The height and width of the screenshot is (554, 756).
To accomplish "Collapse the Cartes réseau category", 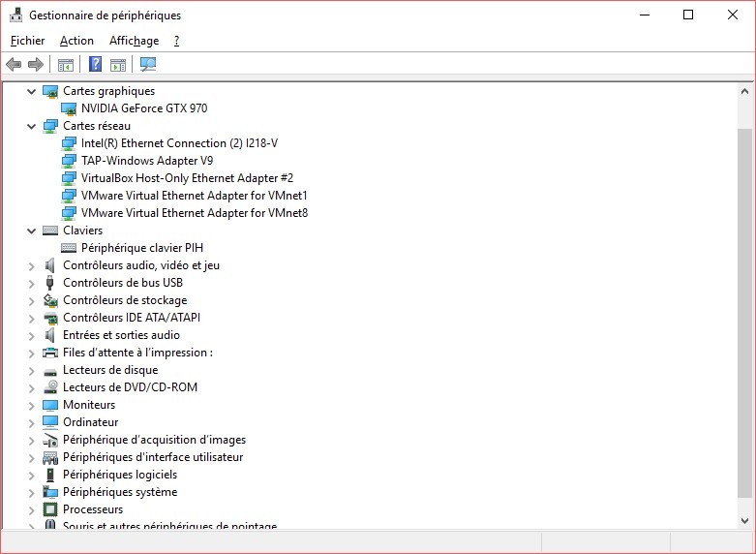I will click(32, 126).
